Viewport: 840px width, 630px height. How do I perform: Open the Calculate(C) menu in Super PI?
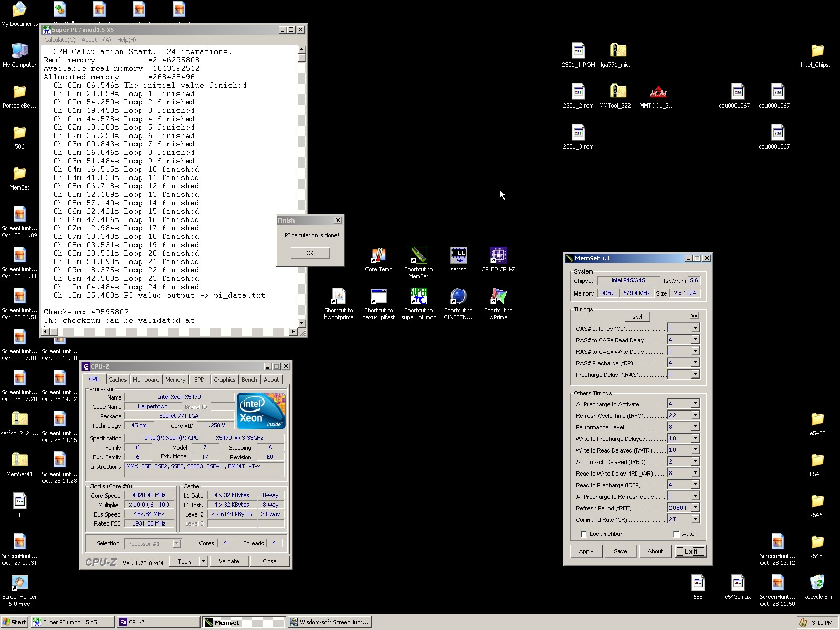coord(59,40)
